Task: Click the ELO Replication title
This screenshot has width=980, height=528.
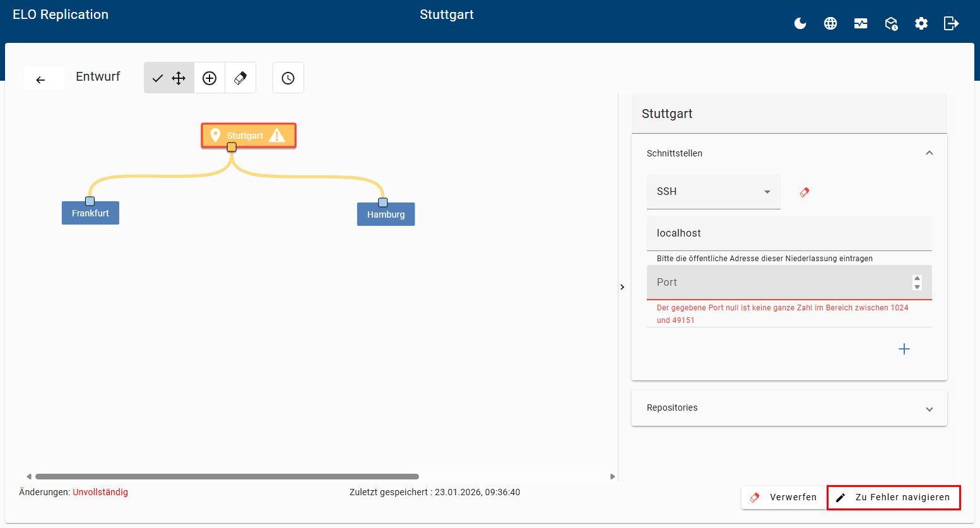Action: pyautogui.click(x=61, y=15)
